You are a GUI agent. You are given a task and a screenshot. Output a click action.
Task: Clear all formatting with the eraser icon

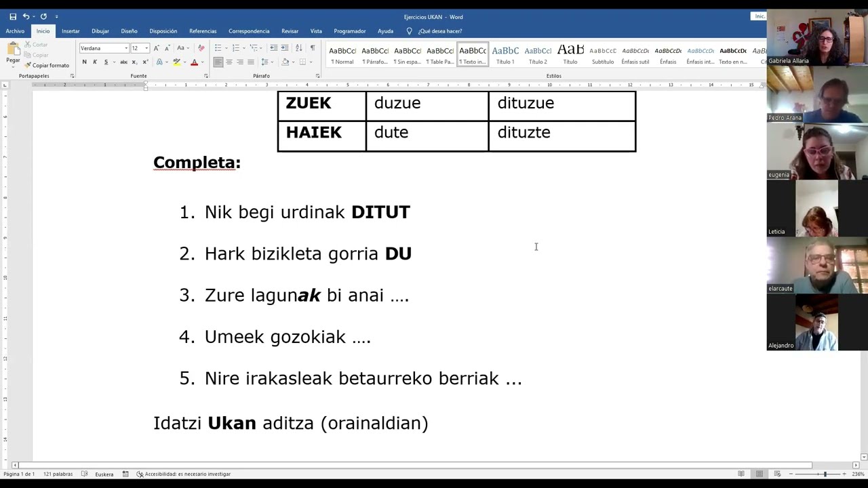tap(201, 48)
